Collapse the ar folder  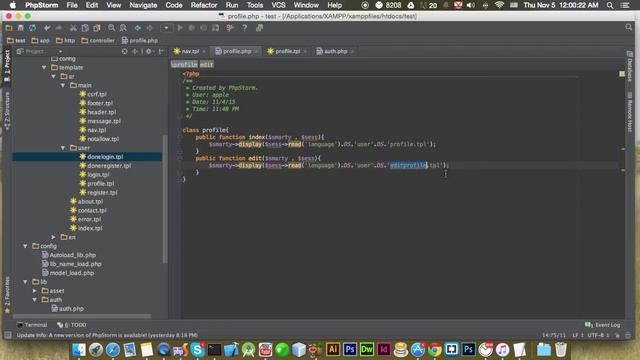click(x=53, y=76)
